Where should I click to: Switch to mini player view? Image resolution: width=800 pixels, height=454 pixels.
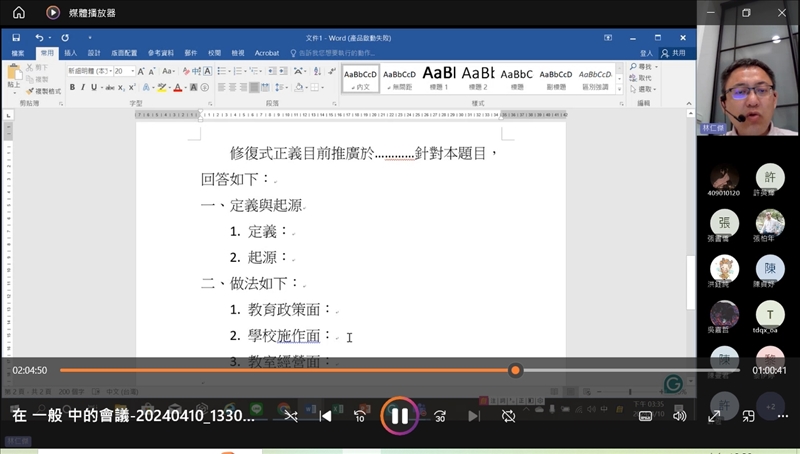pyautogui.click(x=748, y=416)
